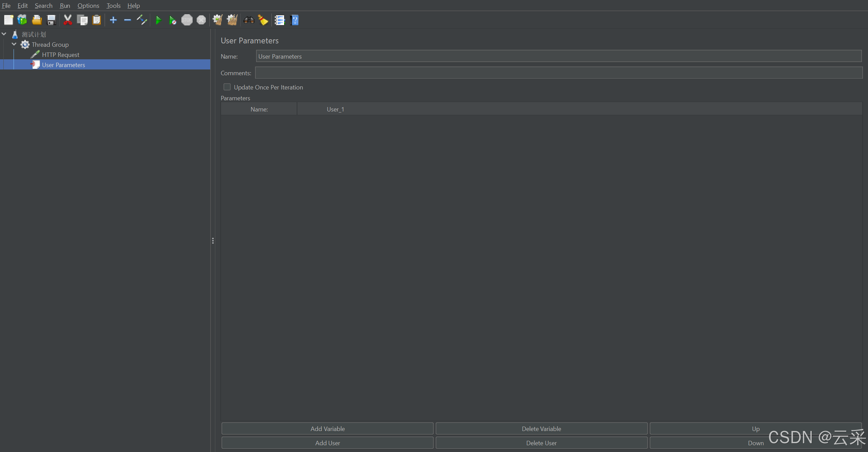
Task: Open the Options menu
Action: pos(88,5)
